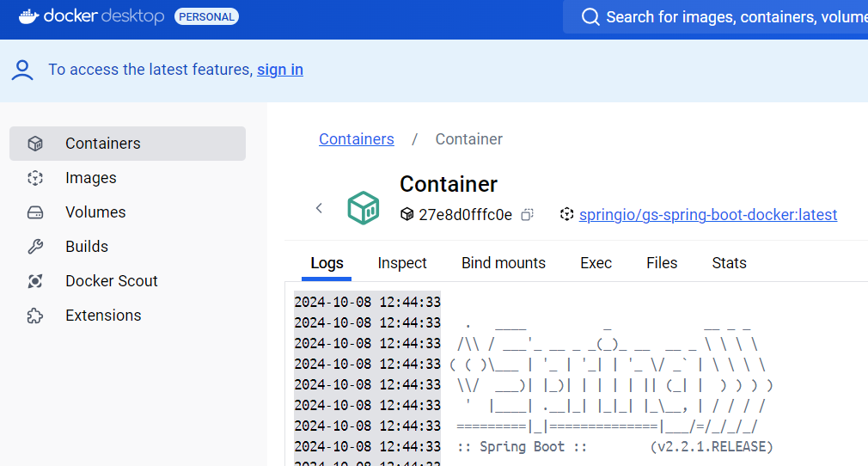This screenshot has width=868, height=466.
Task: Copy the container ID with copy icon
Action: pos(528,214)
